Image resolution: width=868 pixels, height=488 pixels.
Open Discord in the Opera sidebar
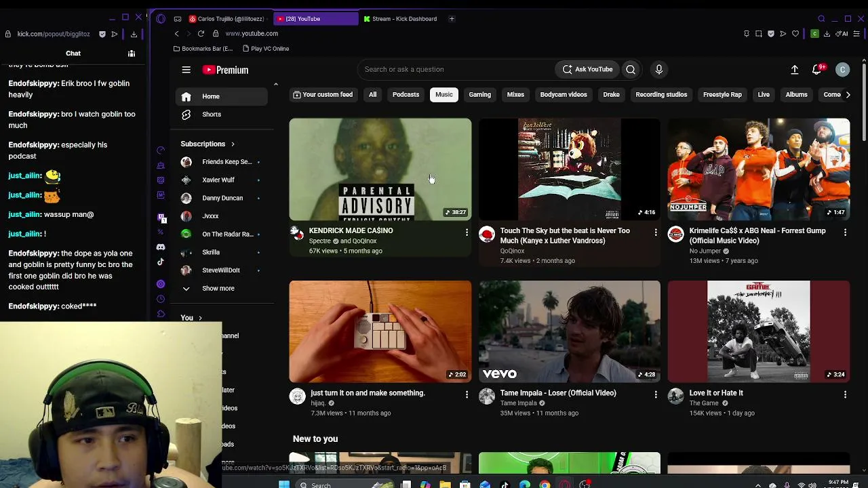(x=161, y=247)
